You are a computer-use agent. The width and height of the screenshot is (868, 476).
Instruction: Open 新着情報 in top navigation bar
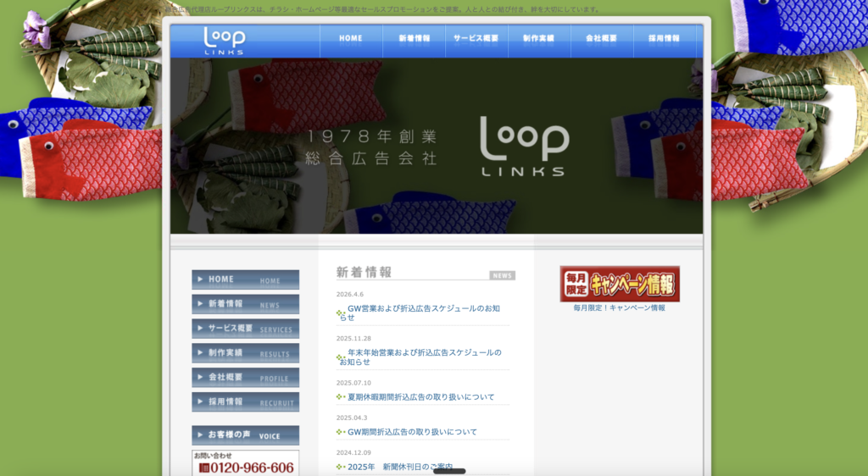(414, 41)
